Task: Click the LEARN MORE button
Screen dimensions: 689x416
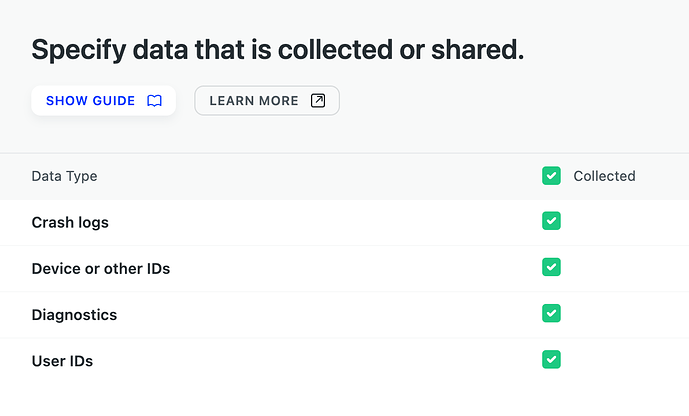Action: click(x=267, y=101)
